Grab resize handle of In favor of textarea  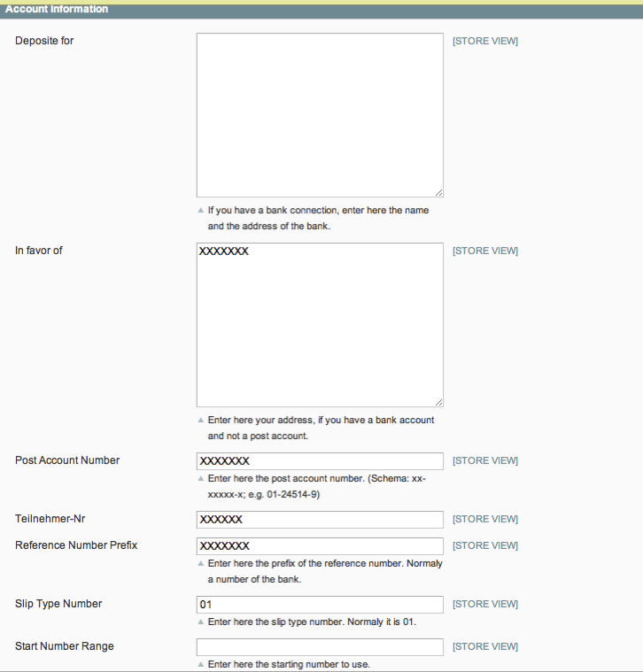(439, 403)
